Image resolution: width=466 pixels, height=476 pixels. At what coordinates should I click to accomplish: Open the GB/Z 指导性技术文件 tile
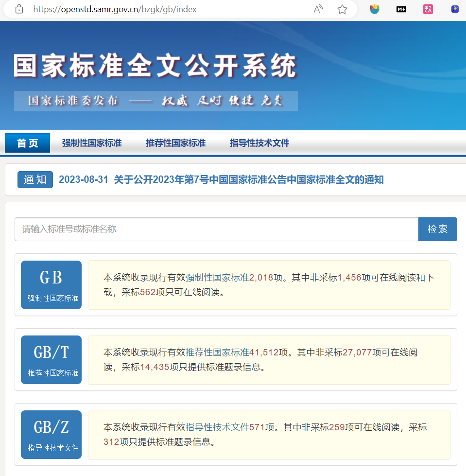tap(52, 435)
